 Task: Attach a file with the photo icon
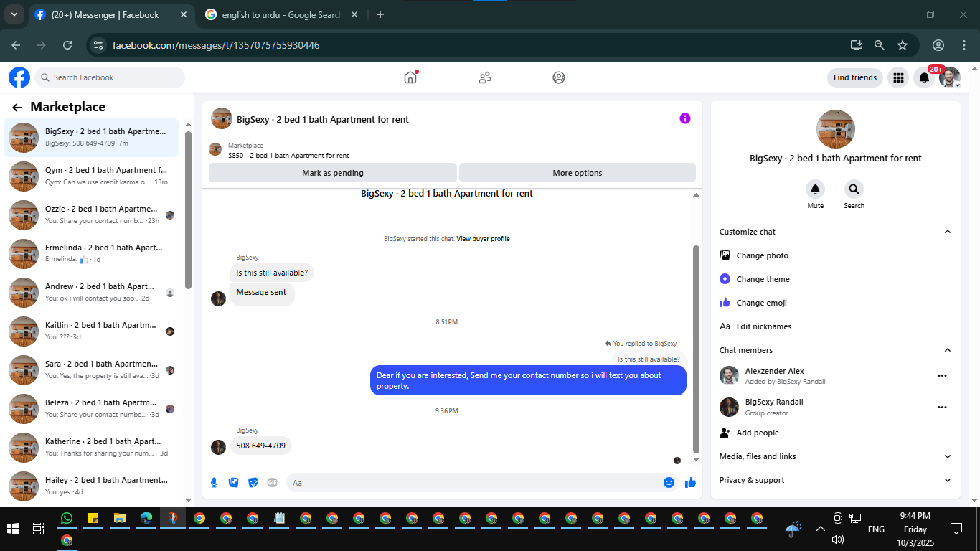pyautogui.click(x=233, y=483)
